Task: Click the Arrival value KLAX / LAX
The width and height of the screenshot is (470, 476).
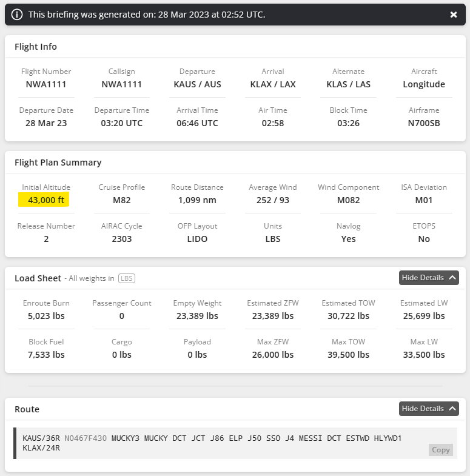Action: click(x=273, y=84)
